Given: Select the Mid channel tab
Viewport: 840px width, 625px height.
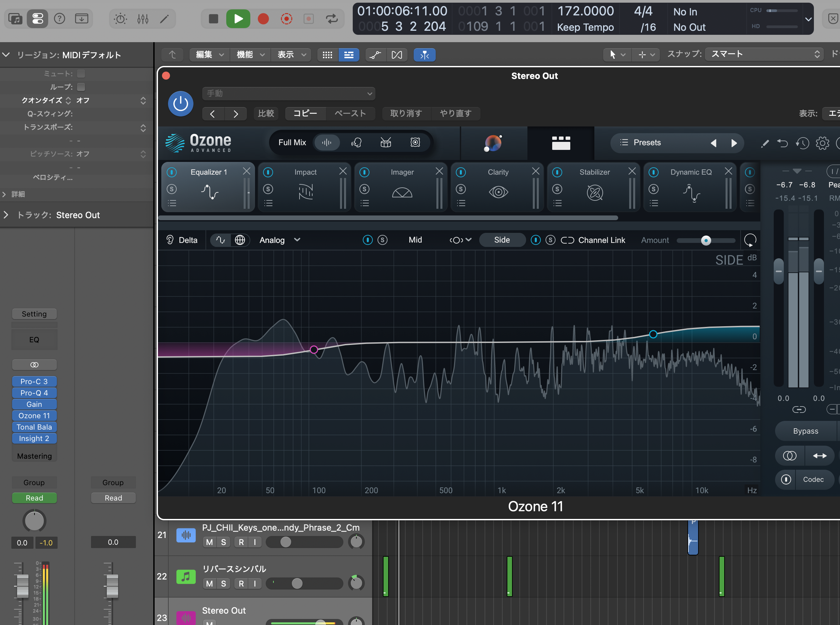Looking at the screenshot, I should (415, 240).
